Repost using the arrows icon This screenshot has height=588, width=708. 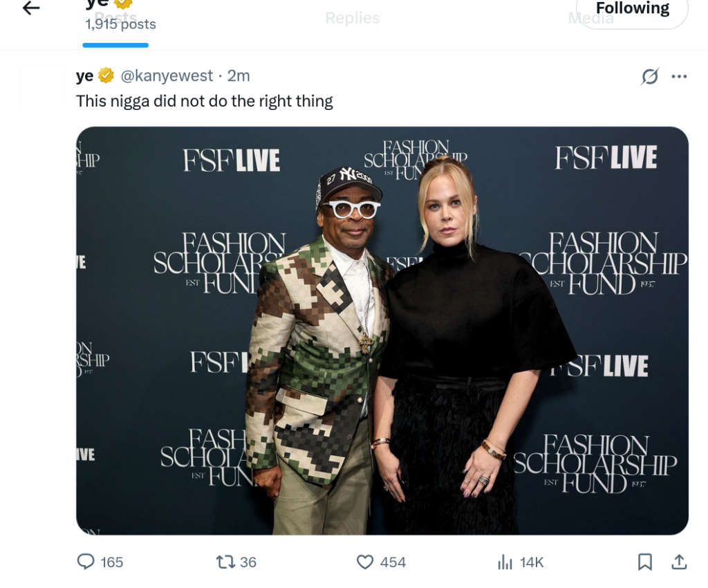(x=225, y=562)
